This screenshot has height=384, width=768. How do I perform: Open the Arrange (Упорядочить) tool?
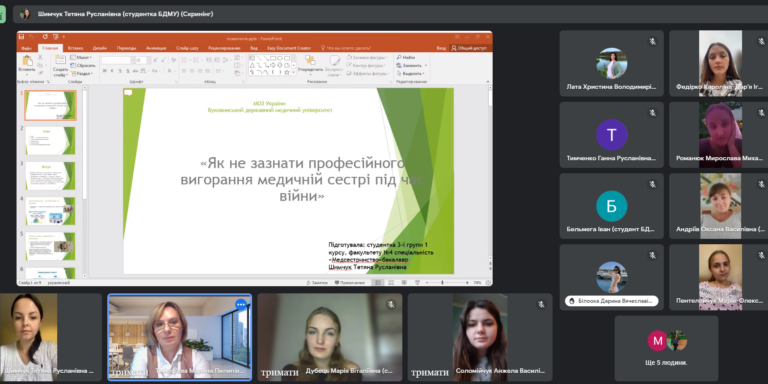tap(310, 65)
